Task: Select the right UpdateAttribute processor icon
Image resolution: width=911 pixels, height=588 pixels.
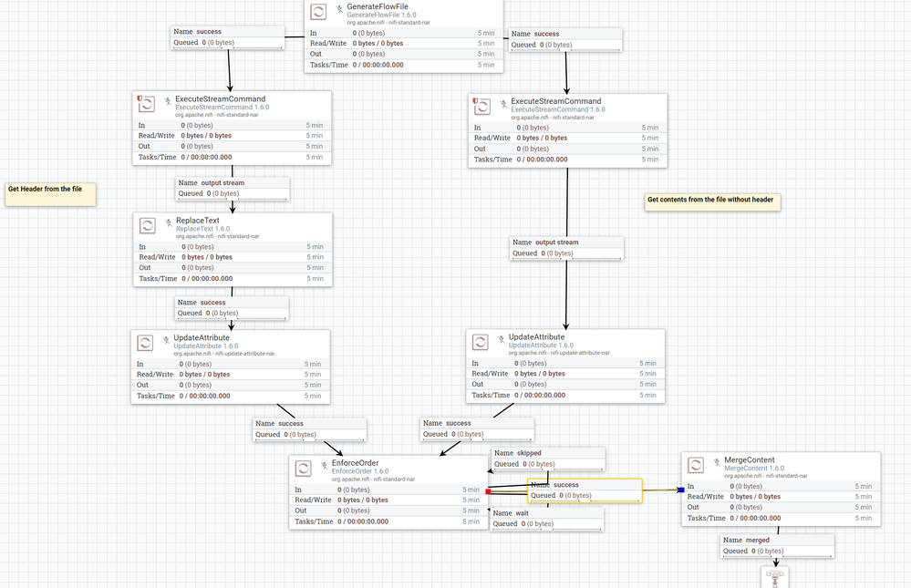Action: point(481,342)
